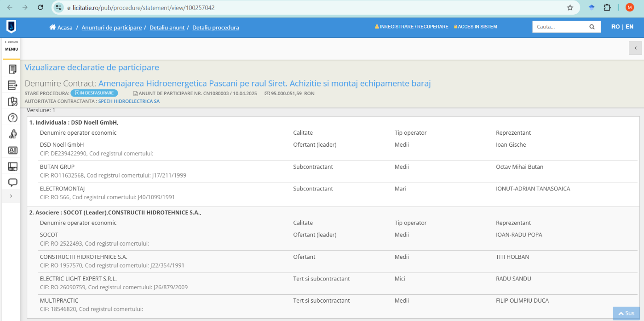Click the site info icon in address bar
The height and width of the screenshot is (321, 644).
58,7
